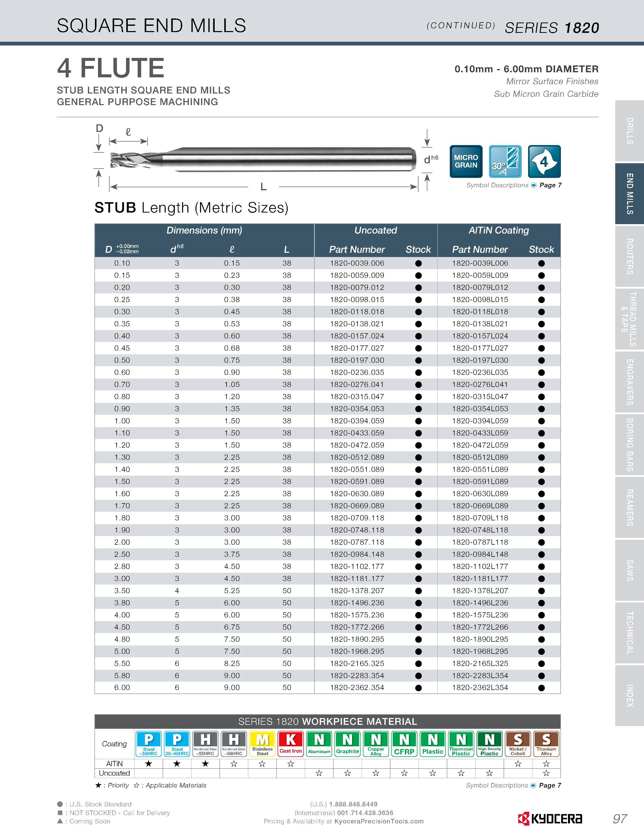
Task: Click the 4 flute symbol icon
Action: 544,161
